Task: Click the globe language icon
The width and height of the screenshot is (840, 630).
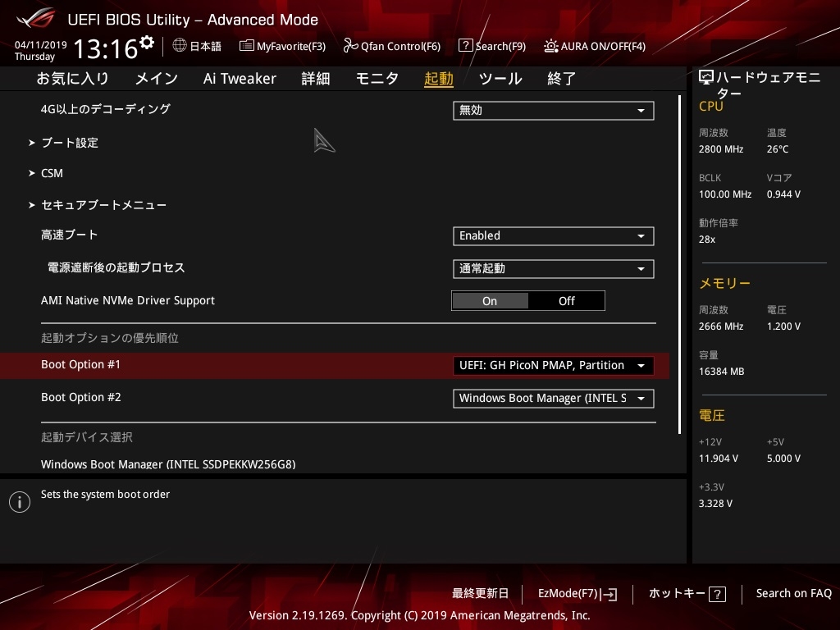Action: [x=180, y=46]
